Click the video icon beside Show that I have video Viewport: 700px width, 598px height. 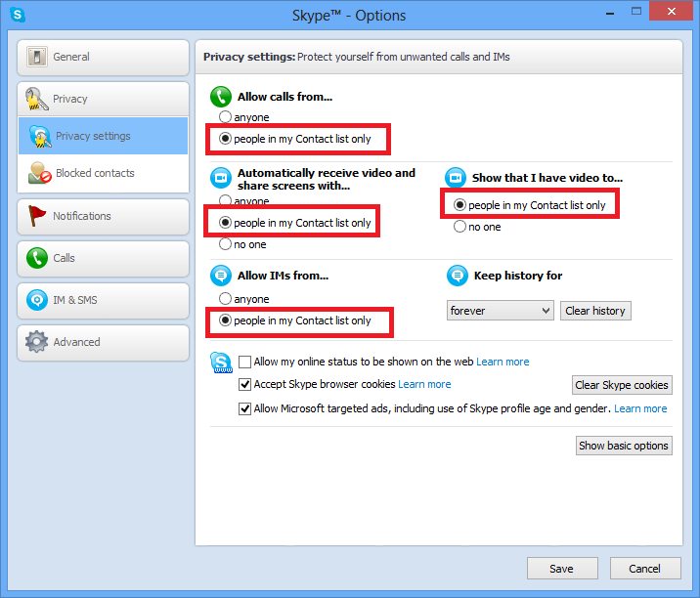(x=456, y=178)
